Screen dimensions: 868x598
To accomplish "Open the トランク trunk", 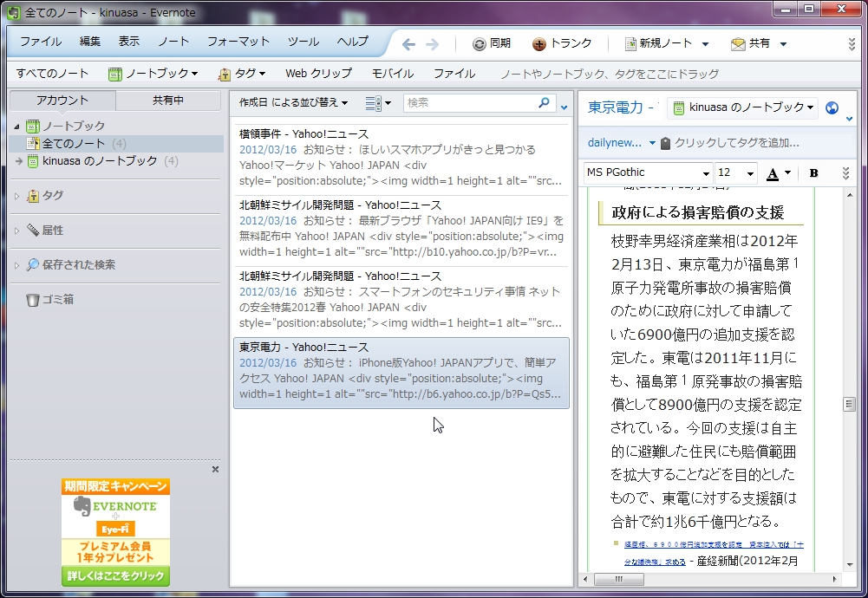I will (562, 43).
